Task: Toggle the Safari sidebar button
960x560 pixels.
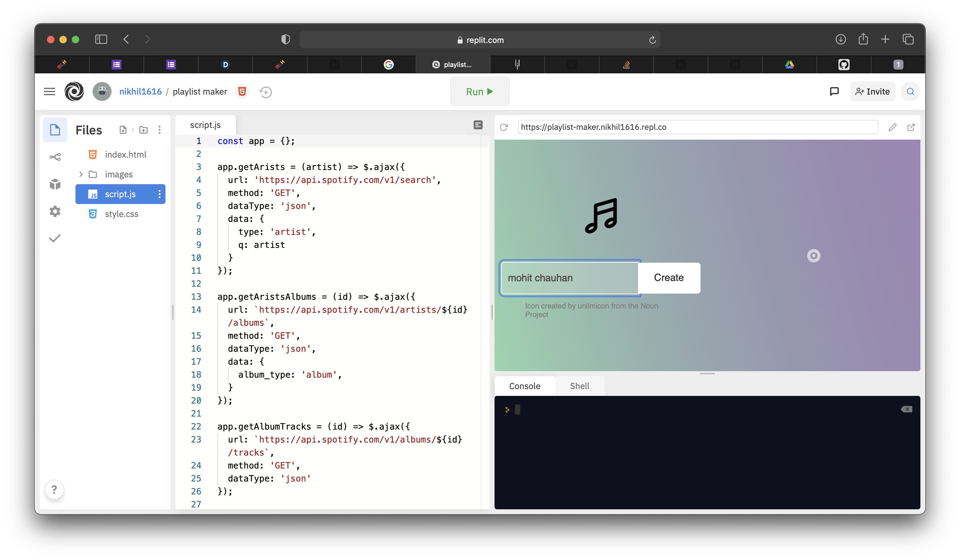Action: click(x=101, y=39)
